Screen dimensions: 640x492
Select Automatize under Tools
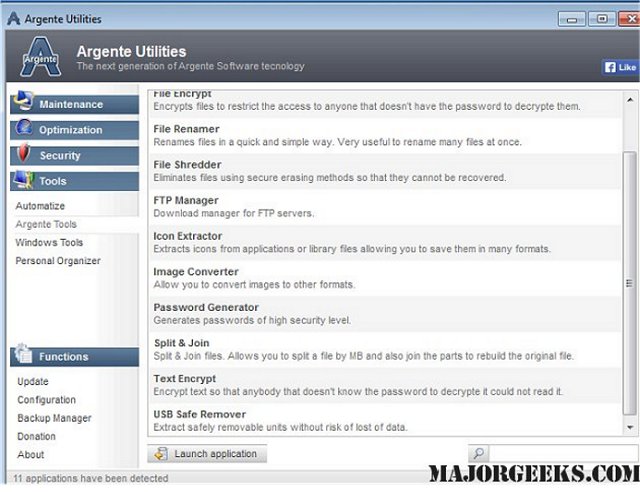[40, 206]
